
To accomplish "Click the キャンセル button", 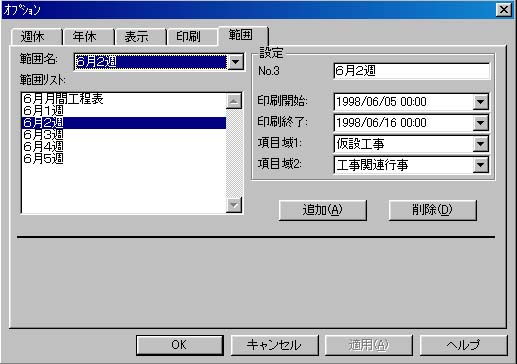I will (275, 345).
